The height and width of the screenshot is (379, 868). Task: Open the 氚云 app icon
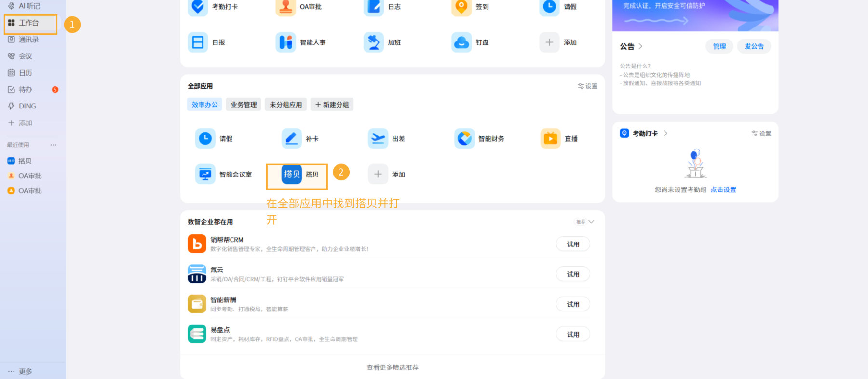coord(197,274)
